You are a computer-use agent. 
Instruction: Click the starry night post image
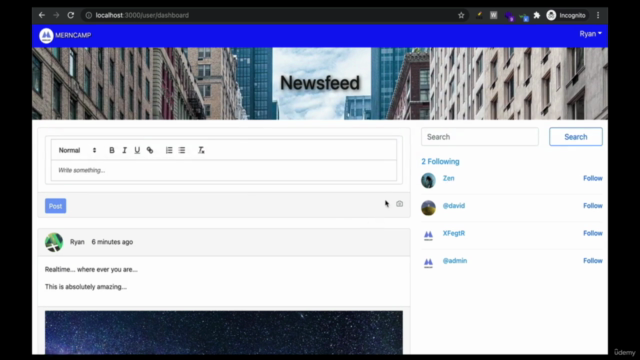click(x=224, y=332)
